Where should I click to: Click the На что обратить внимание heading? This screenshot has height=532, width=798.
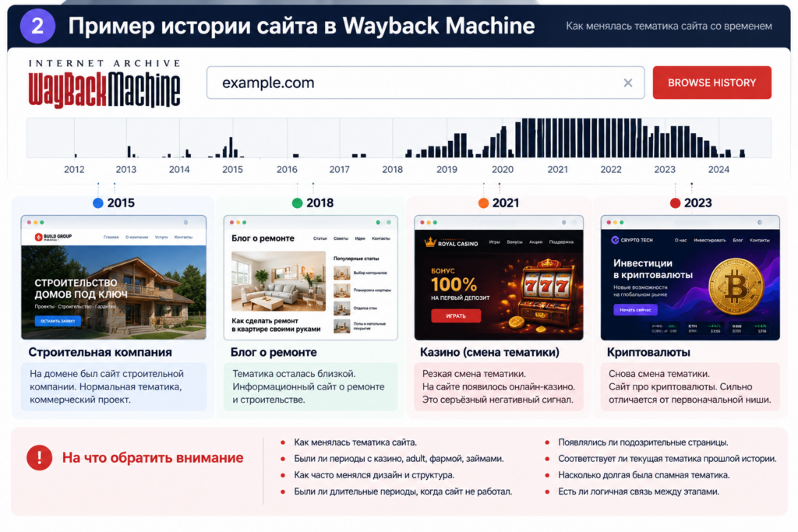[153, 458]
